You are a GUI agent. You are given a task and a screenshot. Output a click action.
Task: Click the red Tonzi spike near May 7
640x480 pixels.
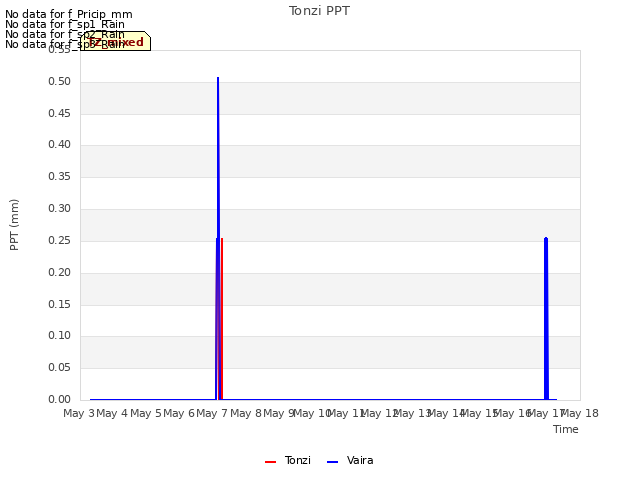click(x=222, y=318)
